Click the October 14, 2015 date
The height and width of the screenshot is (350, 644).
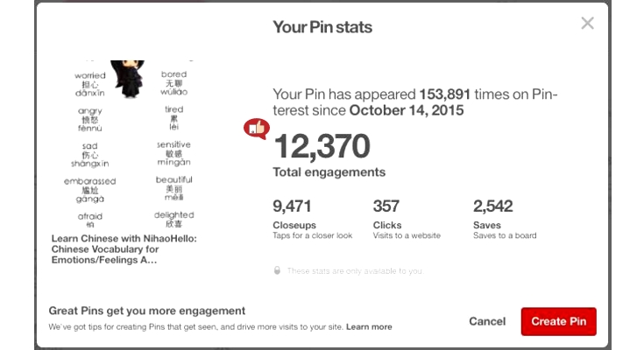click(x=407, y=110)
